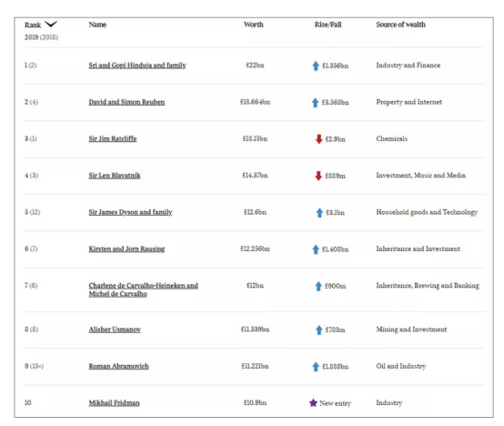Open the Roman Abramovich link
The height and width of the screenshot is (426, 504).
click(x=118, y=366)
